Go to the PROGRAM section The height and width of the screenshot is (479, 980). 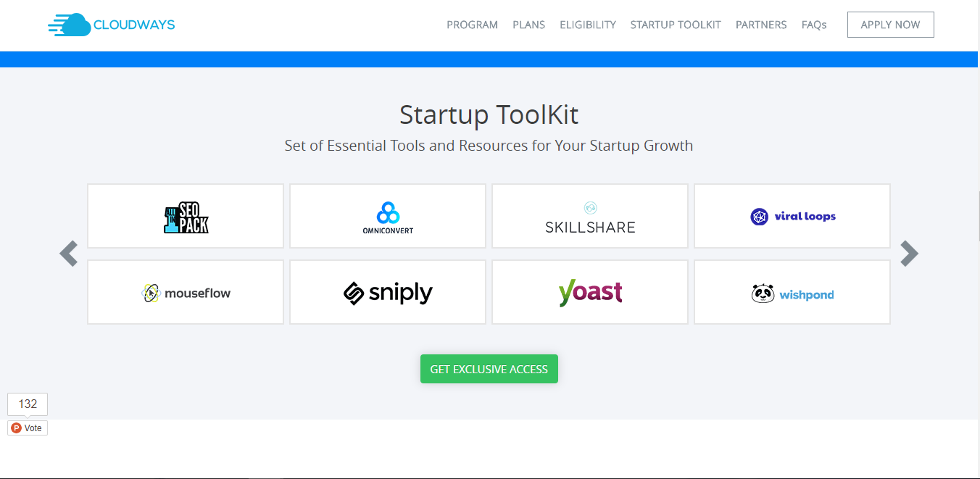472,25
